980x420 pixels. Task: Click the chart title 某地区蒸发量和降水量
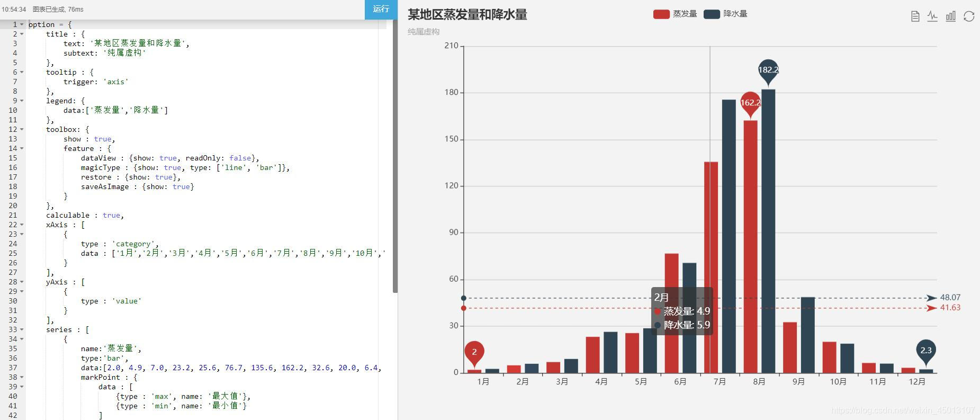pyautogui.click(x=467, y=15)
